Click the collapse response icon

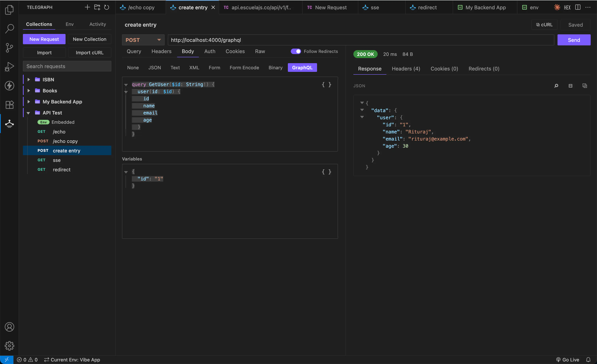pos(570,86)
